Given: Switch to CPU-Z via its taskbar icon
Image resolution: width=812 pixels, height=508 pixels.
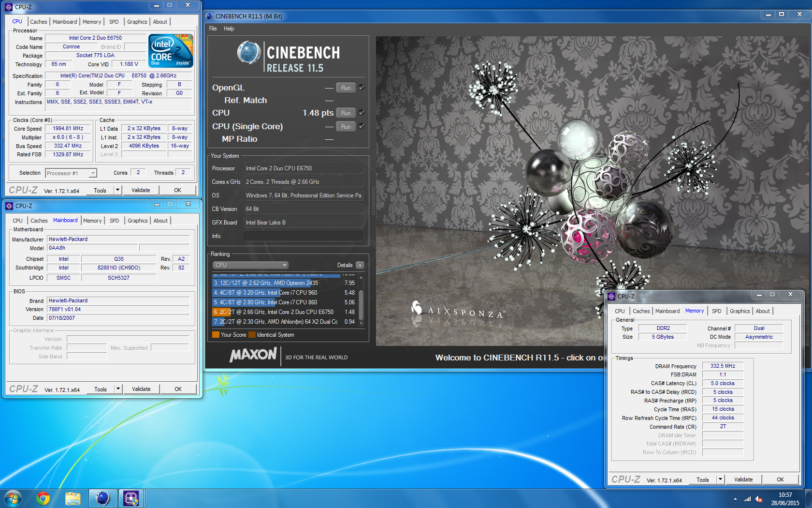Looking at the screenshot, I should (x=131, y=498).
